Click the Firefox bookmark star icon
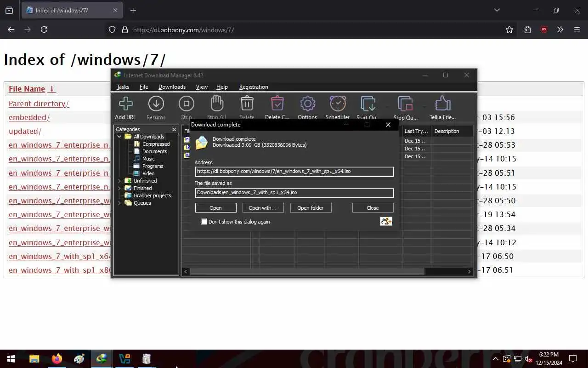588x368 pixels. 509,29
